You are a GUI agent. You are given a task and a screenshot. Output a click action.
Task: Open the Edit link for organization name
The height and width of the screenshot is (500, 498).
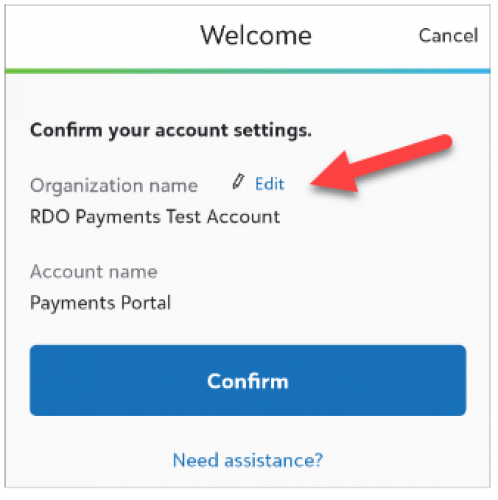[270, 184]
